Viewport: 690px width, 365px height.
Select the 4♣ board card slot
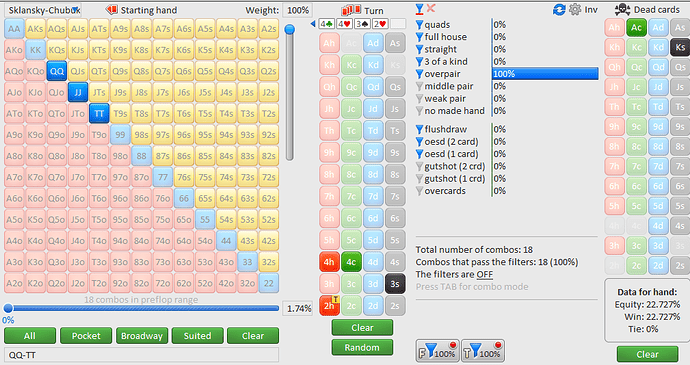coord(326,24)
